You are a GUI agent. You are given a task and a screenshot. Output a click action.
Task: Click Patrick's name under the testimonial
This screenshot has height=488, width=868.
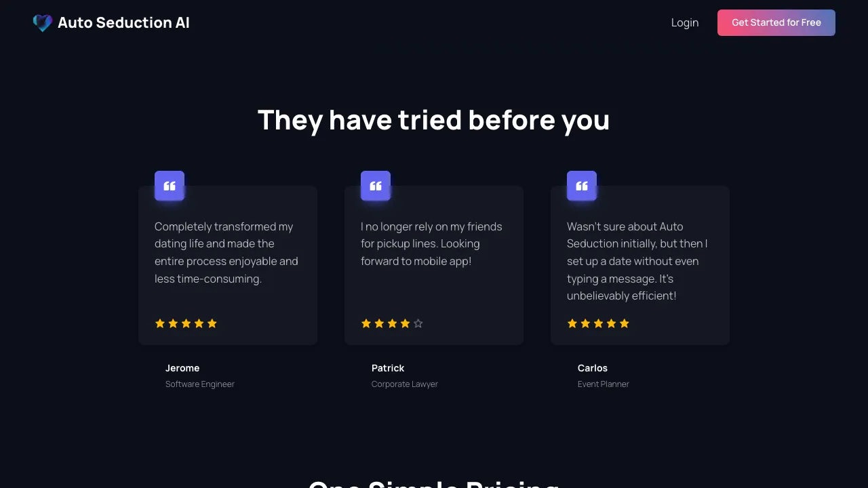388,368
